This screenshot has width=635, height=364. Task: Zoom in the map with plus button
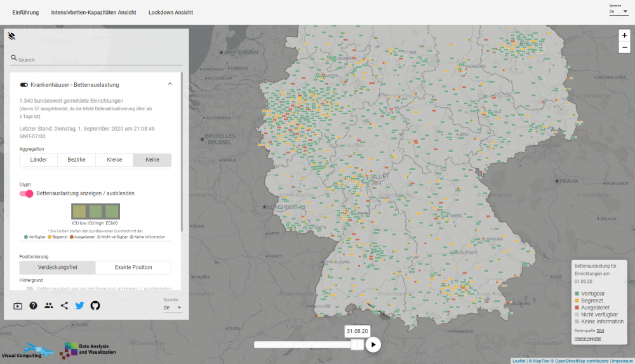(625, 36)
